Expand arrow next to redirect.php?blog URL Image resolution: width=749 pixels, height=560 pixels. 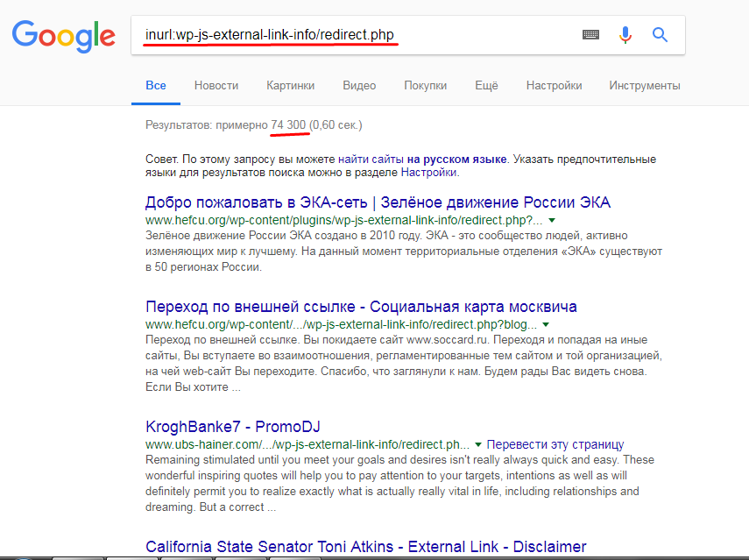point(546,324)
